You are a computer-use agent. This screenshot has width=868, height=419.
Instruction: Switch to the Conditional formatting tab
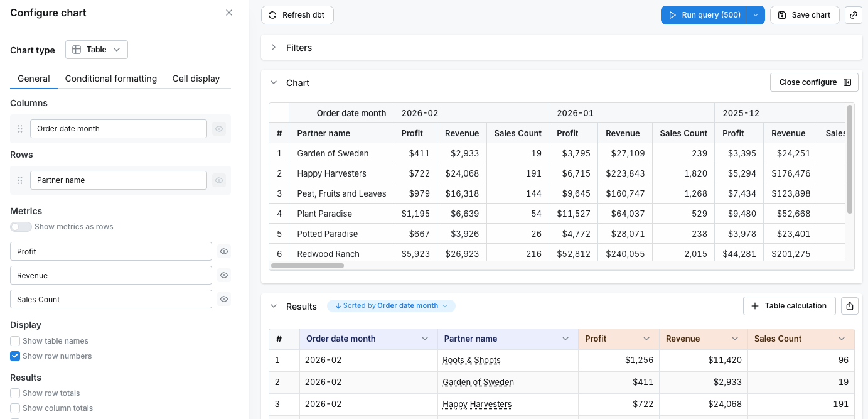110,79
